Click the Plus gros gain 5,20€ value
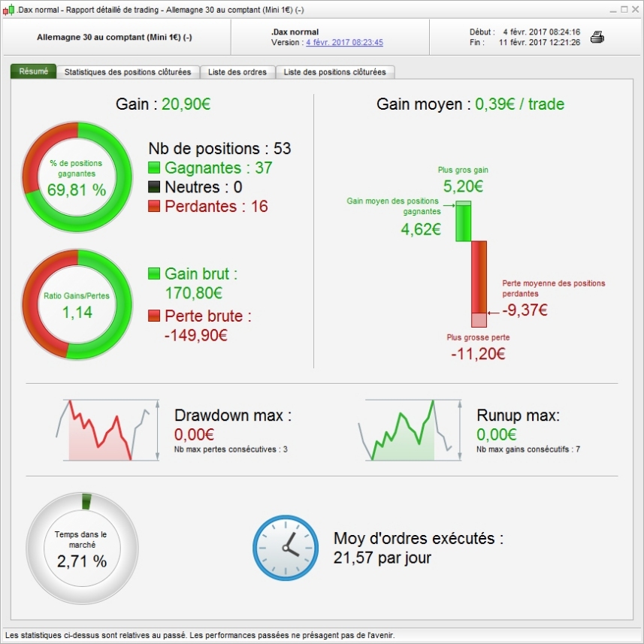Screen dimensions: 644x644 pyautogui.click(x=464, y=186)
